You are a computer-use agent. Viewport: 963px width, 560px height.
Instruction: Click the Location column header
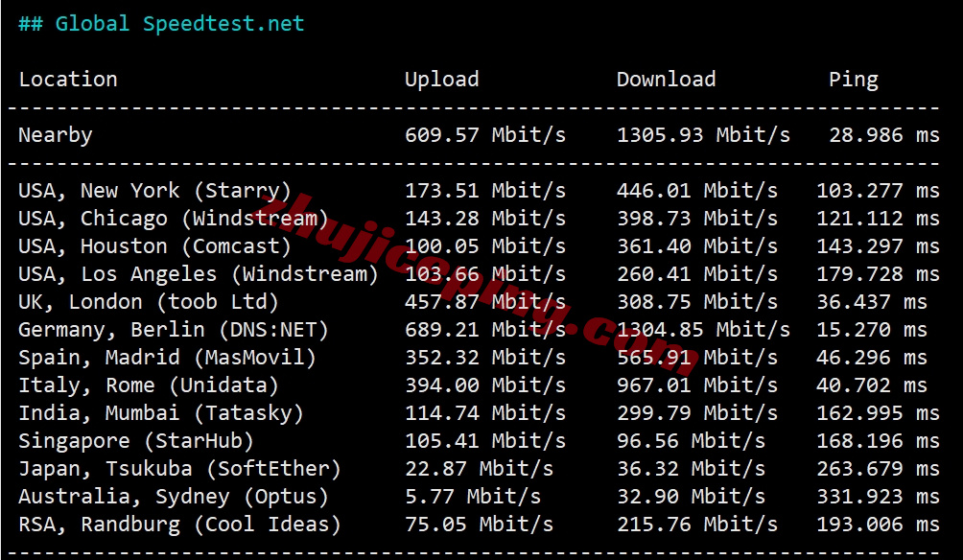click(67, 80)
